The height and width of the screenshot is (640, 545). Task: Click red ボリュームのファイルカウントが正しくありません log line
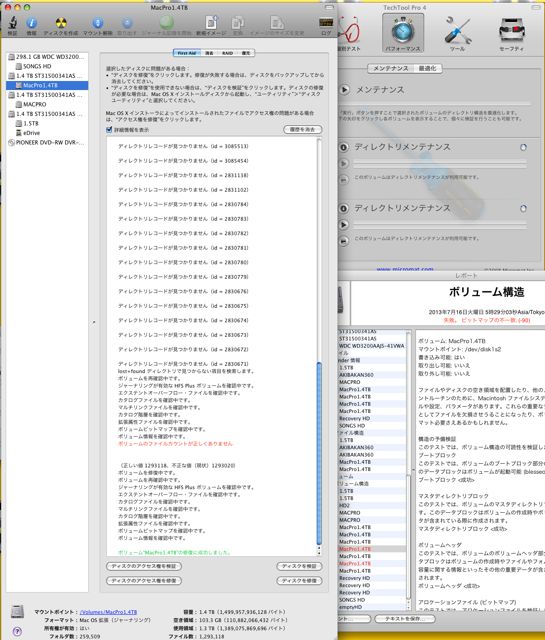(x=175, y=444)
